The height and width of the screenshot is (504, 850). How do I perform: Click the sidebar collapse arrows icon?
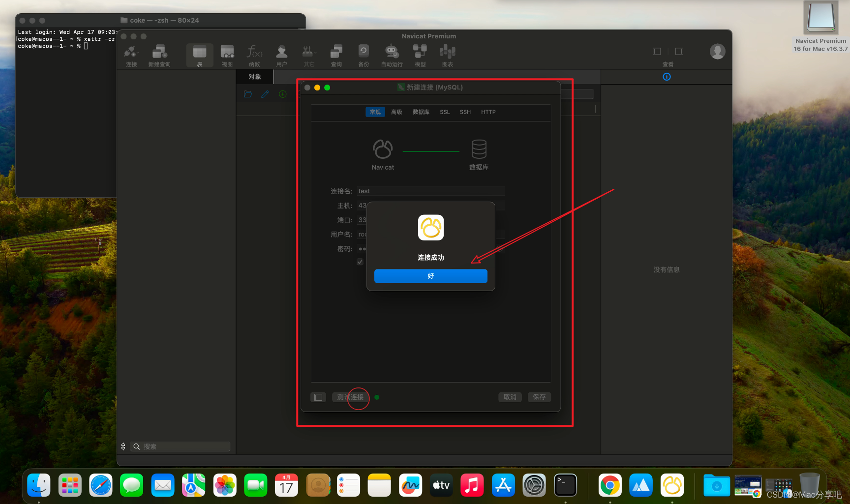tap(123, 446)
